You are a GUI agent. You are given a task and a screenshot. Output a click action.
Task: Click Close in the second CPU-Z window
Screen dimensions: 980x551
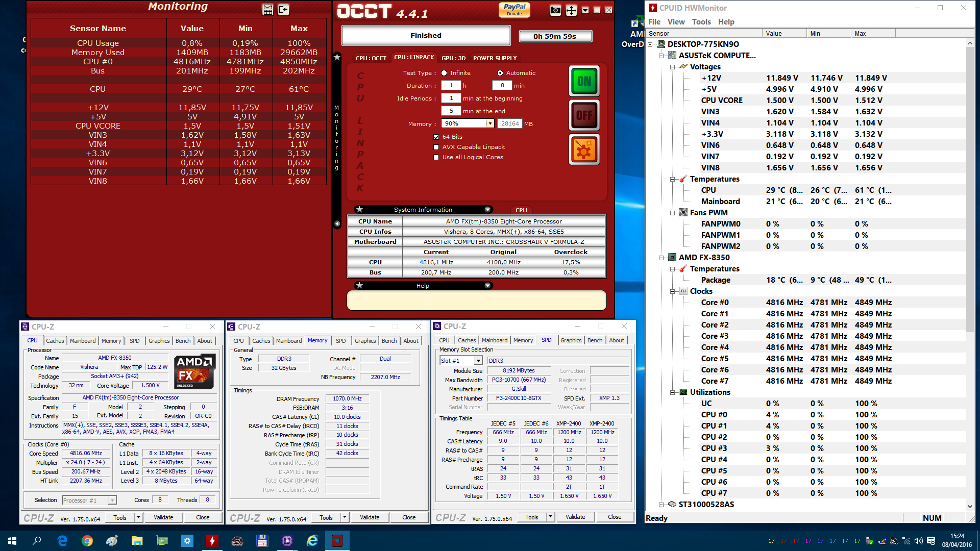point(409,517)
